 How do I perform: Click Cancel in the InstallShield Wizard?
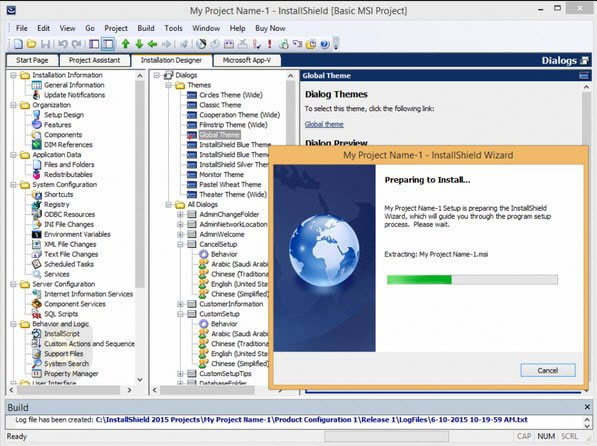tap(548, 370)
